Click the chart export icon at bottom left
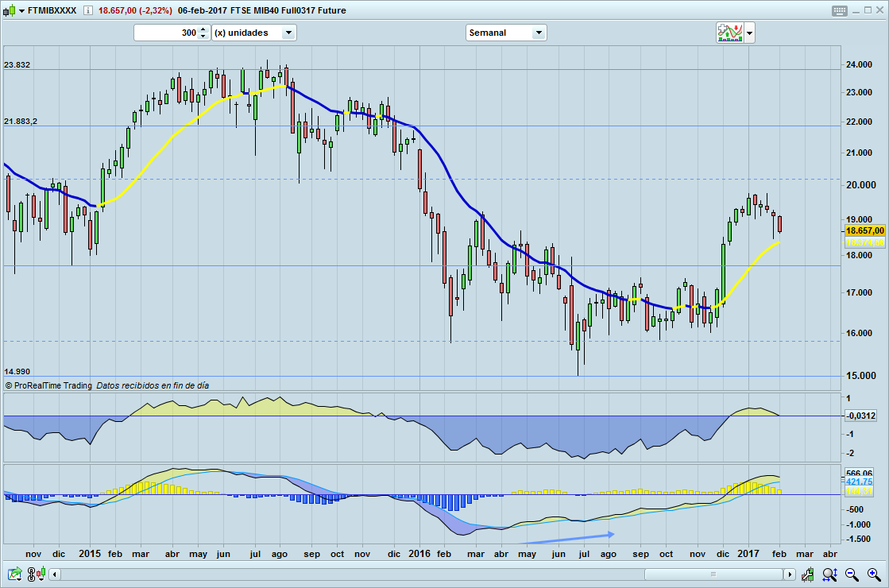889x588 pixels. pyautogui.click(x=14, y=574)
